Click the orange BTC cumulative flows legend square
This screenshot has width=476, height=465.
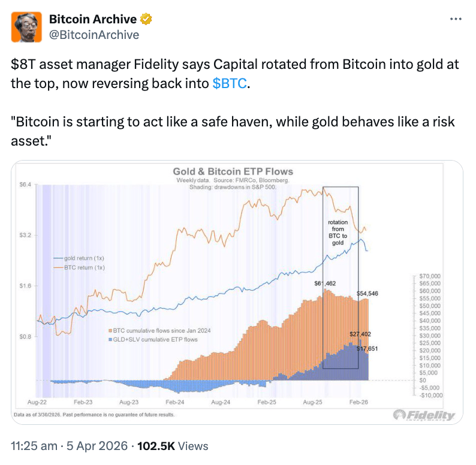[110, 331]
